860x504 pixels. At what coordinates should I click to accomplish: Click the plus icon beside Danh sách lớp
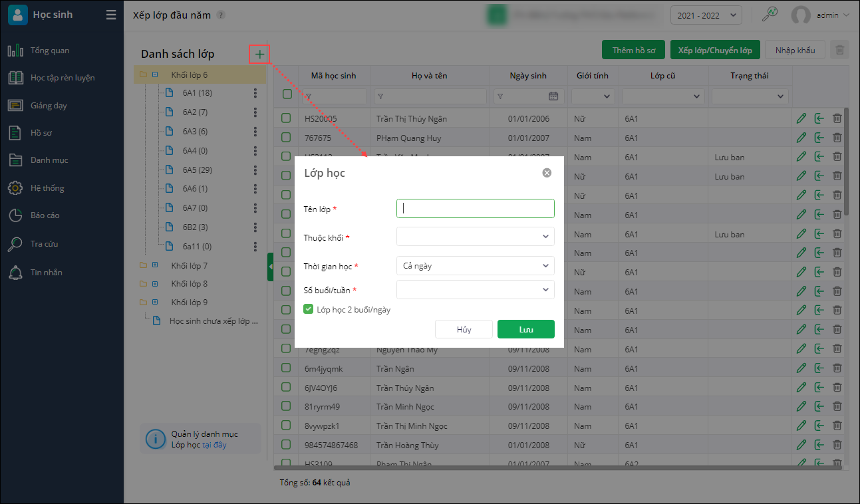coord(259,54)
